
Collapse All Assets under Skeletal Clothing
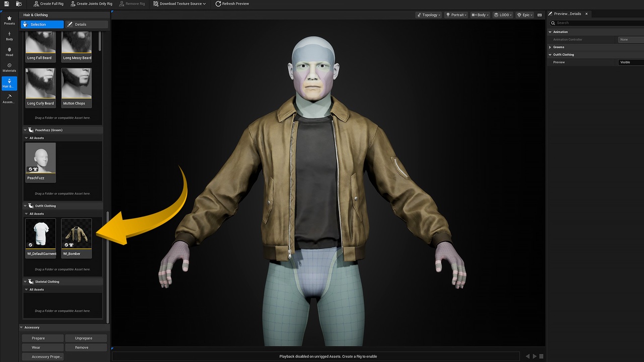click(26, 290)
